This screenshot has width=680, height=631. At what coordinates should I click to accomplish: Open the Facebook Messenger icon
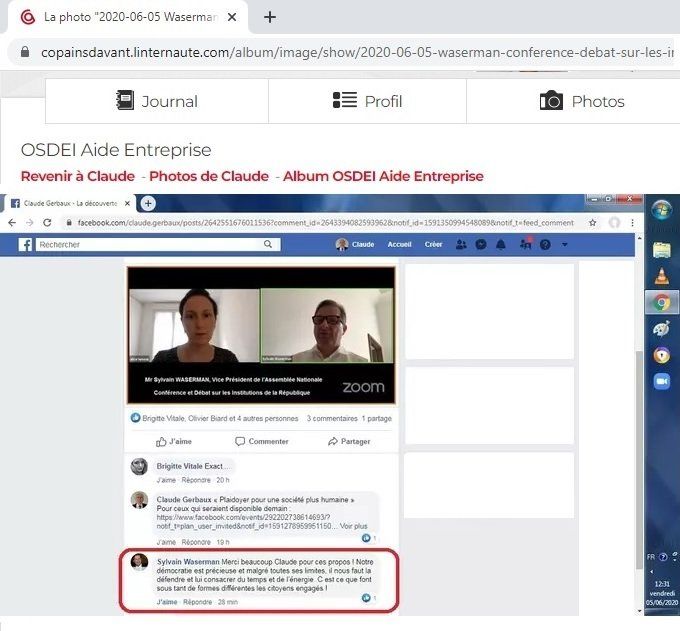(x=481, y=245)
